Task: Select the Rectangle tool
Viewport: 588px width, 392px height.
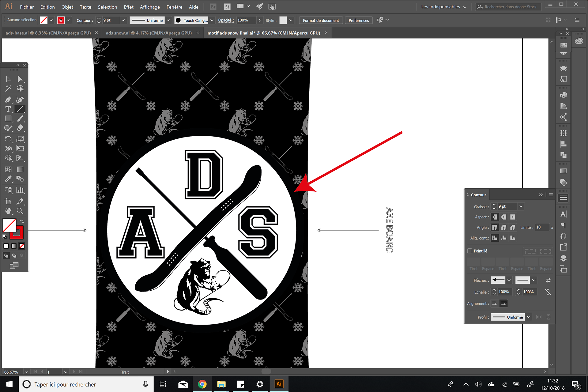Action: 8,119
